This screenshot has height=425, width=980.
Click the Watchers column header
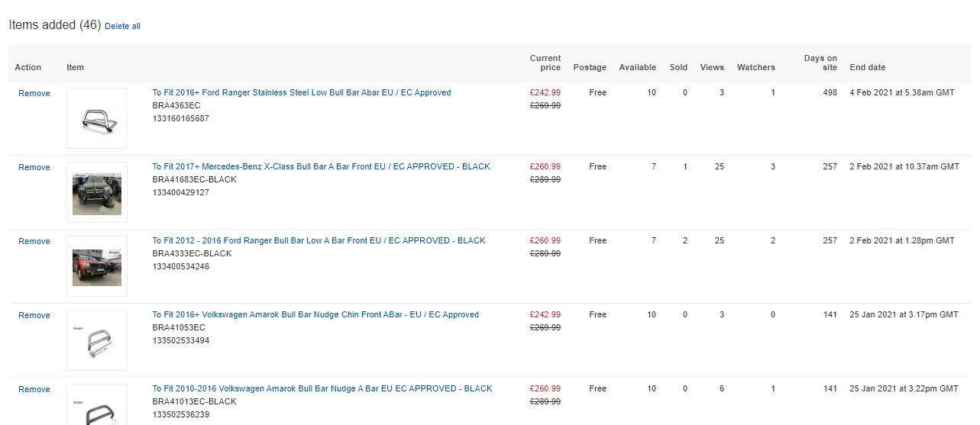(756, 67)
